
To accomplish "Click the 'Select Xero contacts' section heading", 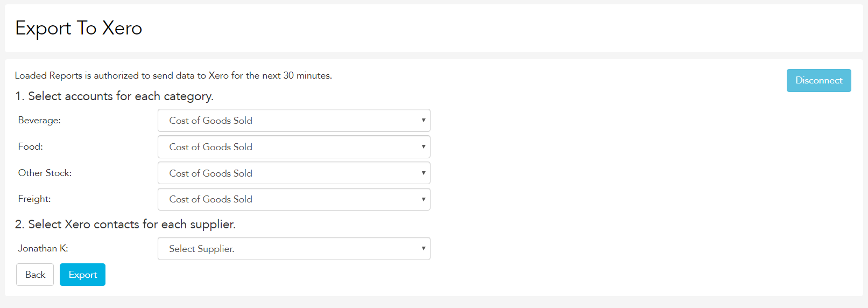I will (x=125, y=224).
